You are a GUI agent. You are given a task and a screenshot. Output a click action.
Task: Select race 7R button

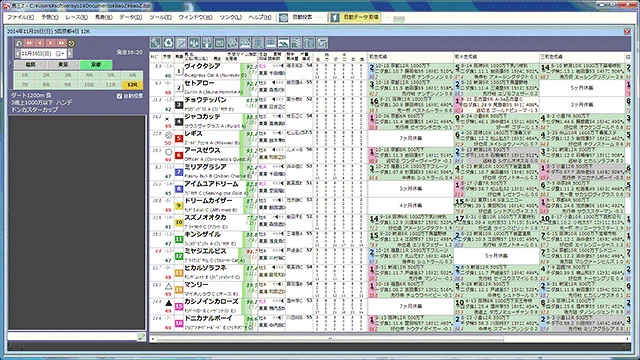point(24,84)
